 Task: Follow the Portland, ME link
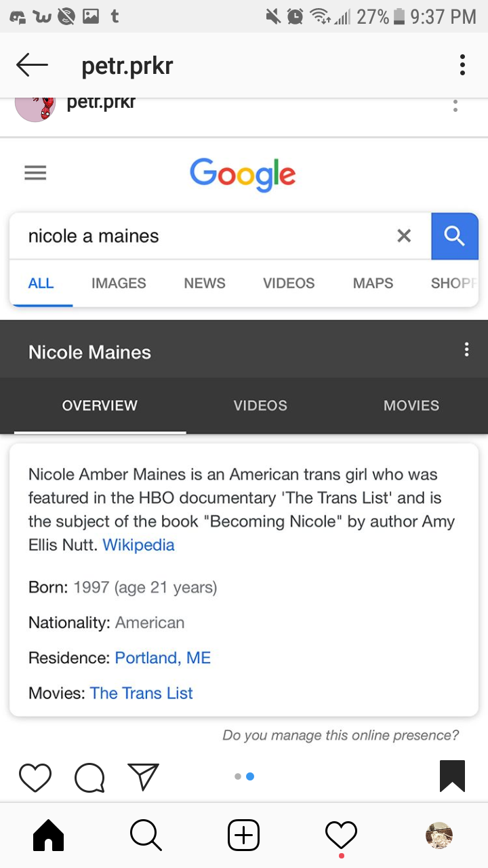coord(163,658)
